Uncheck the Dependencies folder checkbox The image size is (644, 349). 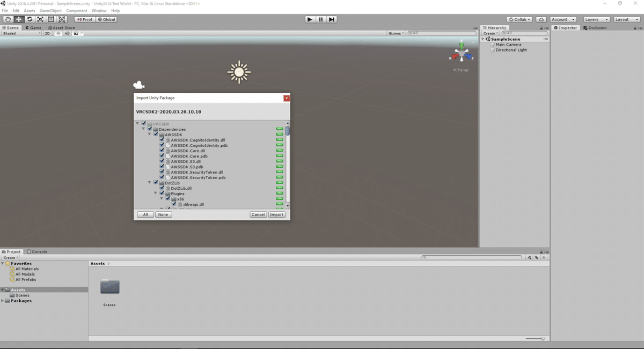pyautogui.click(x=150, y=129)
